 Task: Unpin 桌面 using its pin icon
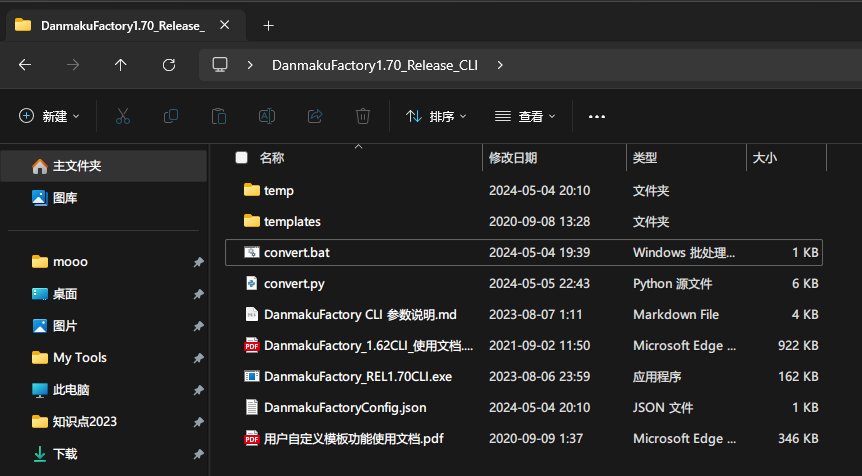click(x=198, y=294)
